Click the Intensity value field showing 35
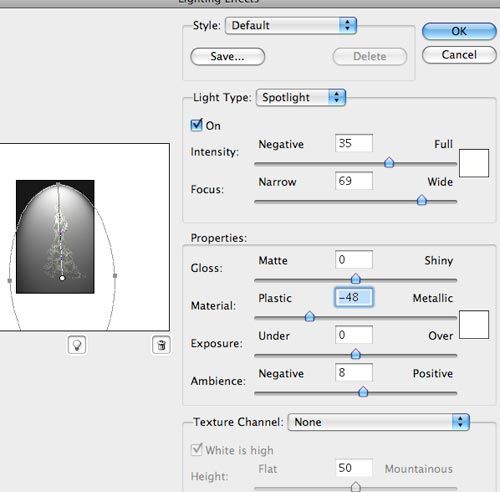Screen dimensions: 500x492 pyautogui.click(x=354, y=143)
